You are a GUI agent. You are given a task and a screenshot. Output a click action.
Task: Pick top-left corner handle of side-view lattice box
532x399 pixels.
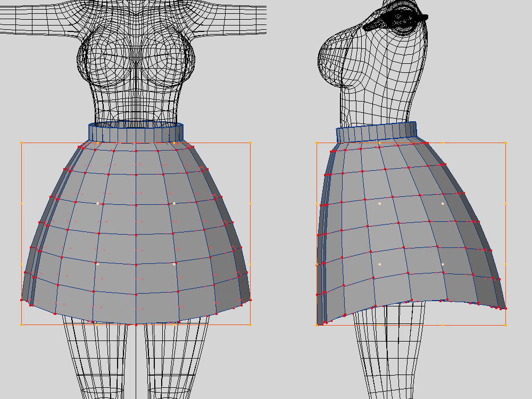pyautogui.click(x=317, y=143)
